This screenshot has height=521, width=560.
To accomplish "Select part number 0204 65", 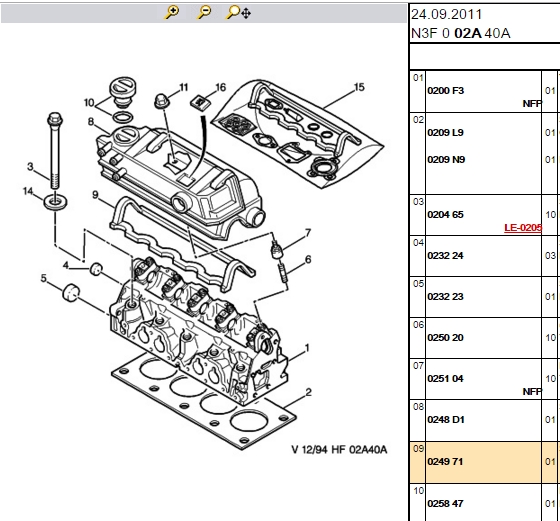I will [x=445, y=215].
